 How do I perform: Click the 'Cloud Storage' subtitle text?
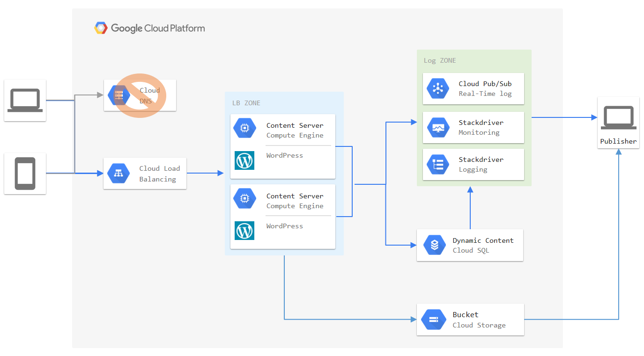coord(479,325)
